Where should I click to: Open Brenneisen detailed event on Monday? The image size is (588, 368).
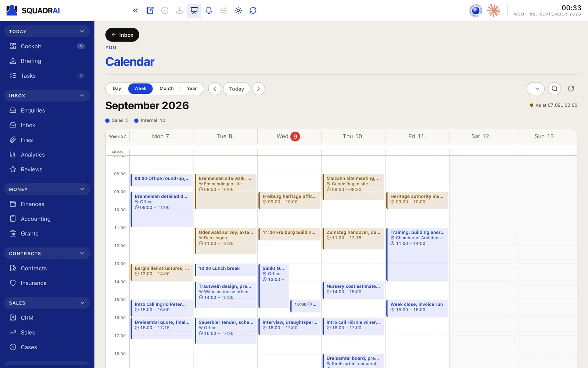pyautogui.click(x=162, y=209)
